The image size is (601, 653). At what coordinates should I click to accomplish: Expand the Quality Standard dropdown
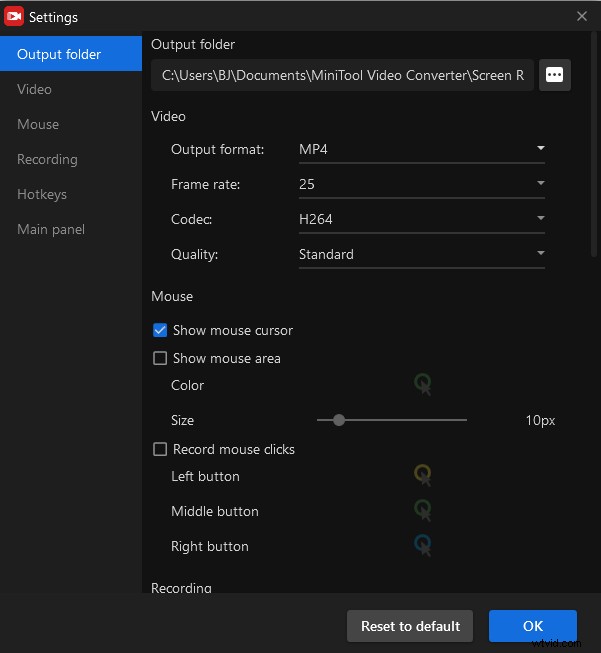(421, 254)
